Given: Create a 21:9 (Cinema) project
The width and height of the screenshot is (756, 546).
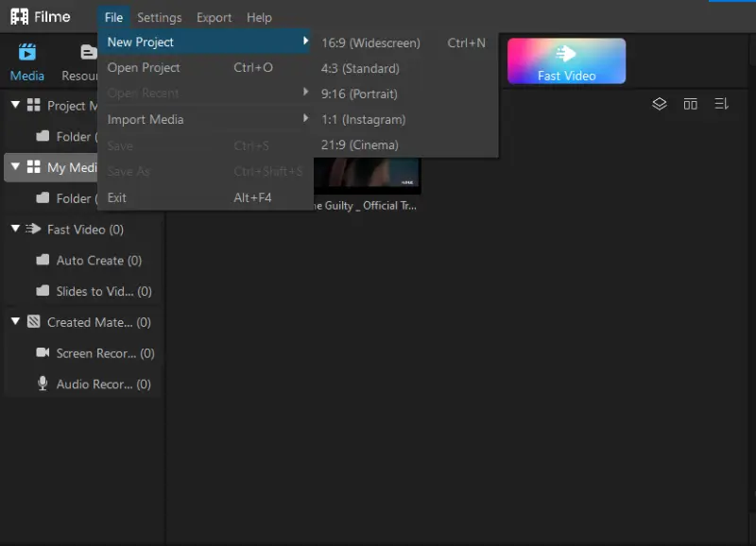Looking at the screenshot, I should [x=405, y=145].
